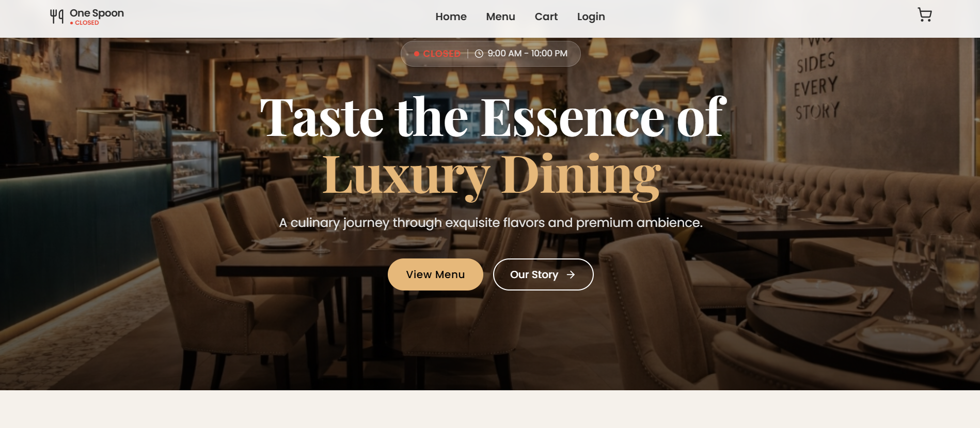Open the shopping cart icon

coord(924,14)
